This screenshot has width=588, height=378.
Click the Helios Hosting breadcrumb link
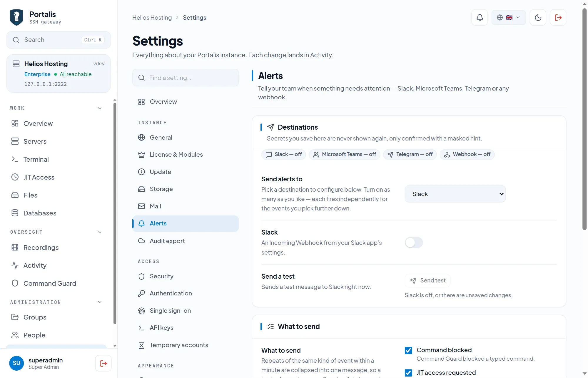[152, 18]
